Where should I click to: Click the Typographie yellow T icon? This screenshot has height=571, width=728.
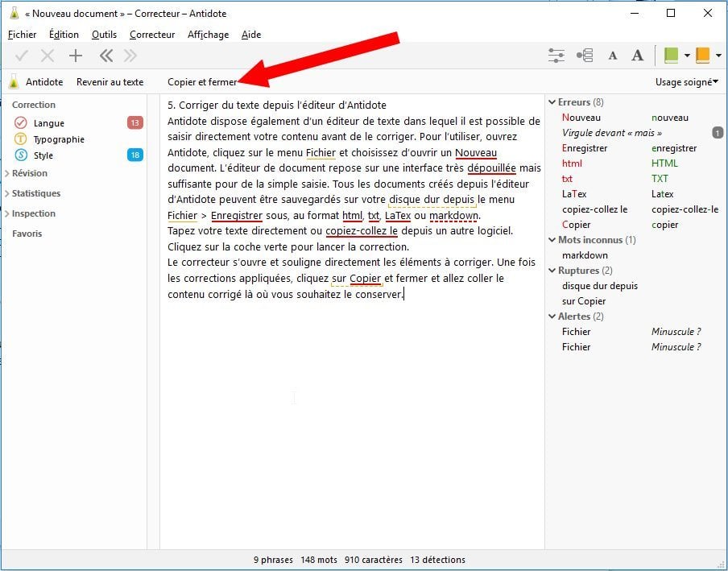(20, 139)
